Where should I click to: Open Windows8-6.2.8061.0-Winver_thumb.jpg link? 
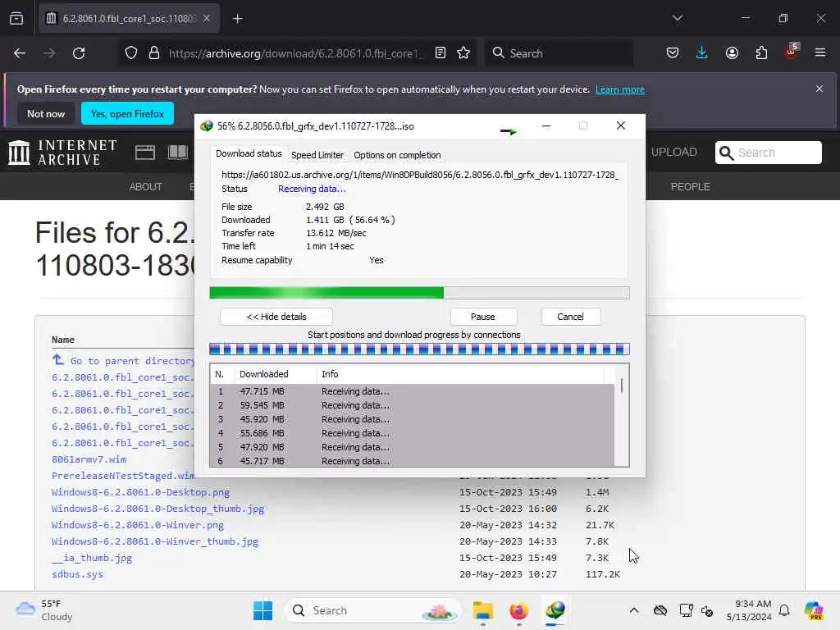155,541
